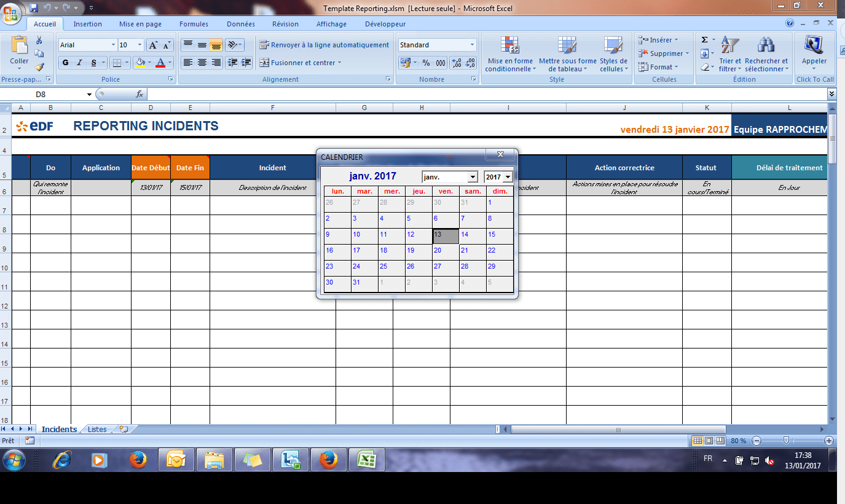Switch to the Listes sheet tab
Viewport: 845px width, 504px height.
(97, 429)
